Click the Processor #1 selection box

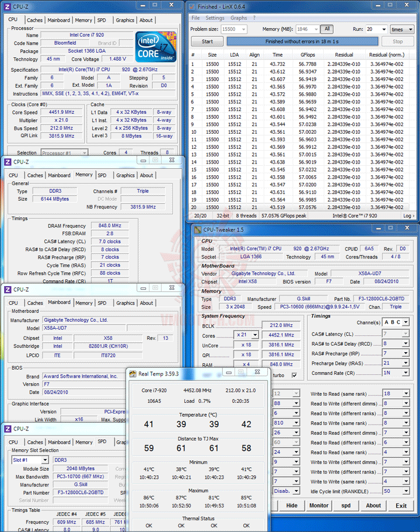point(64,152)
